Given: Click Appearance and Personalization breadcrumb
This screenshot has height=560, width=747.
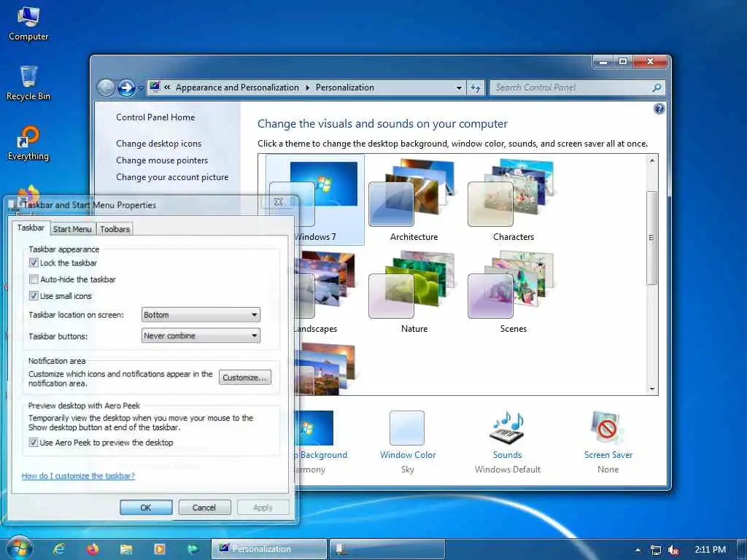Looking at the screenshot, I should [x=237, y=87].
